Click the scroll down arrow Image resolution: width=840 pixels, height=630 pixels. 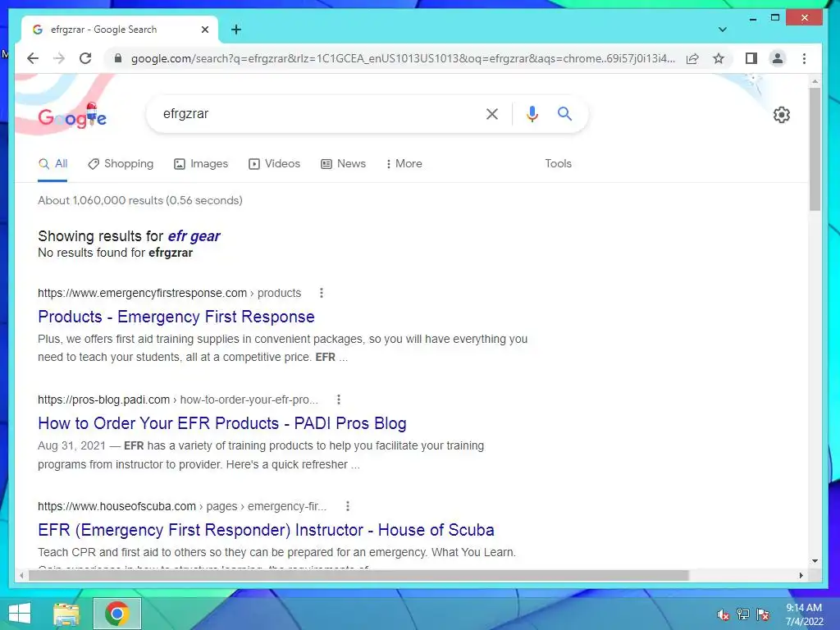(x=815, y=561)
